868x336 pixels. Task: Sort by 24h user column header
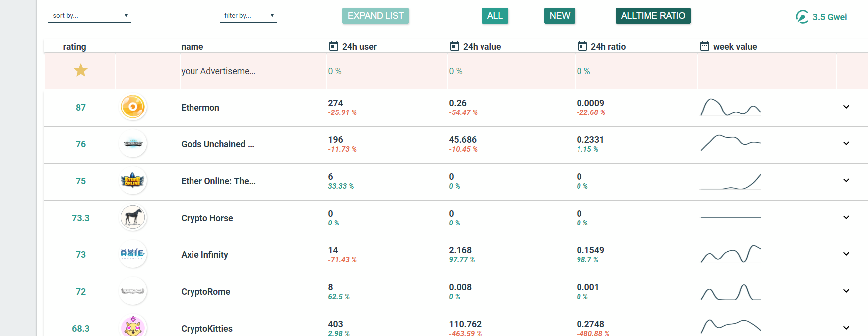(x=359, y=46)
